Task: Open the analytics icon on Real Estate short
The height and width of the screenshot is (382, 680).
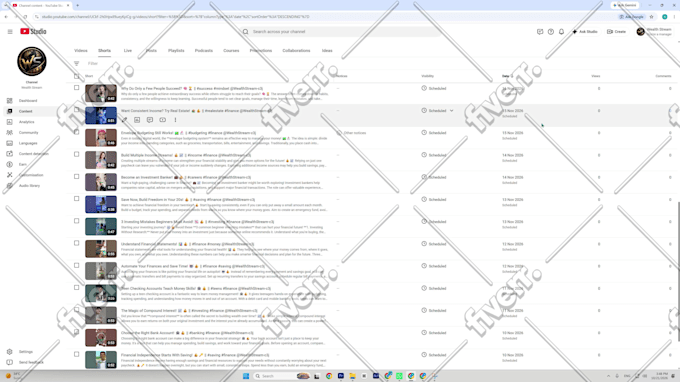Action: coord(137,120)
